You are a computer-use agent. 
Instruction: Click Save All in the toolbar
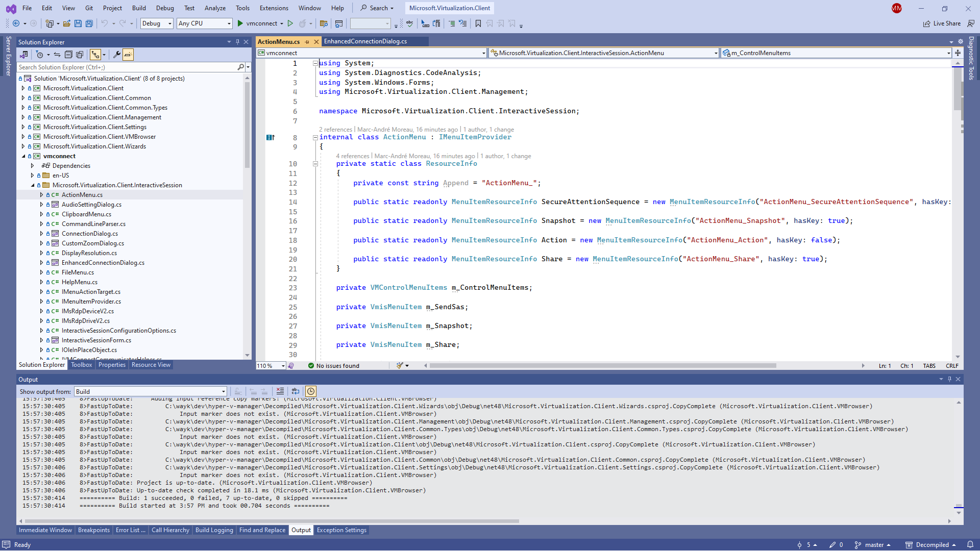point(89,23)
